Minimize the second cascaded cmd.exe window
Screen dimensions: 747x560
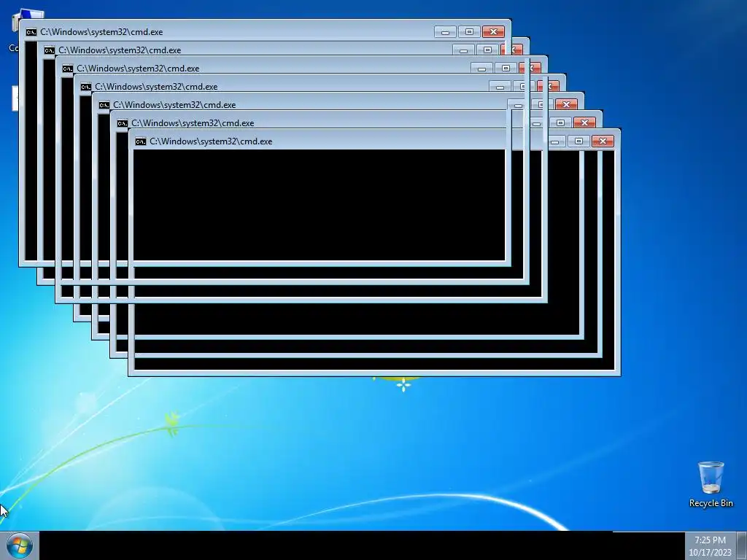[x=463, y=50]
